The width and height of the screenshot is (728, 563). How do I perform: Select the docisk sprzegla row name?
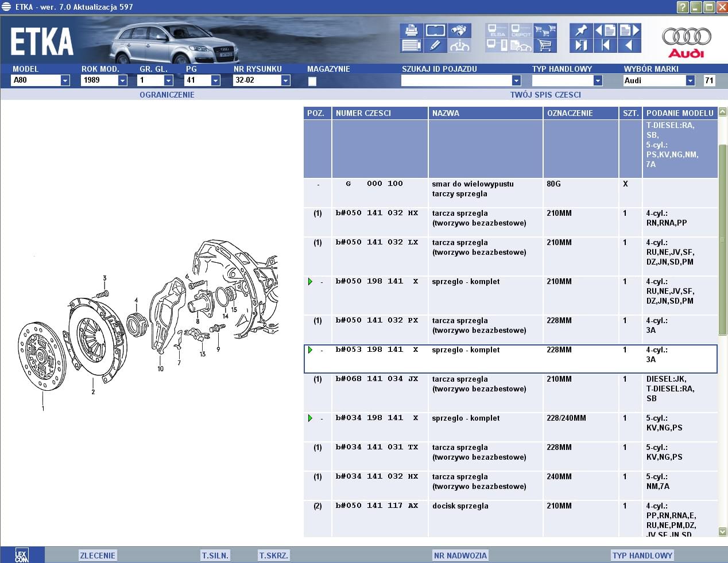(460, 506)
